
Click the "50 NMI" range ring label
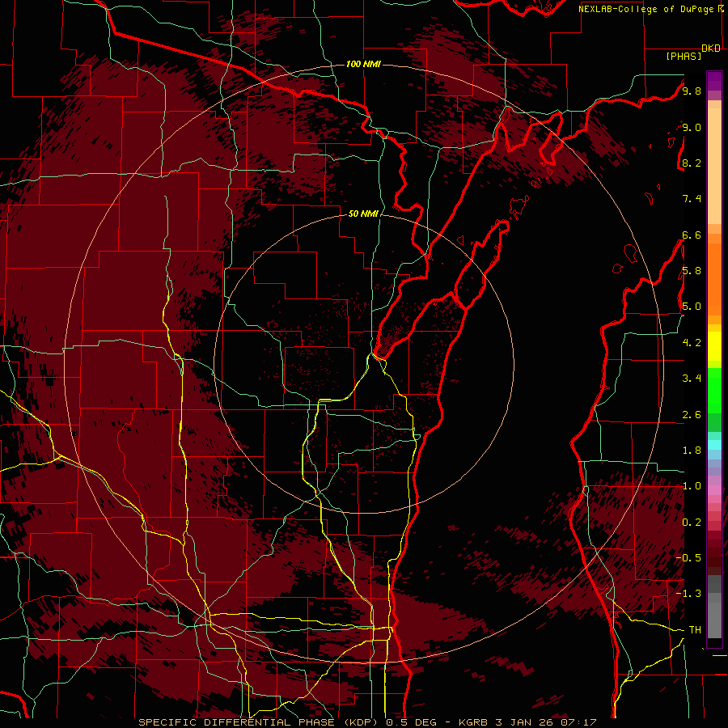pos(363,214)
